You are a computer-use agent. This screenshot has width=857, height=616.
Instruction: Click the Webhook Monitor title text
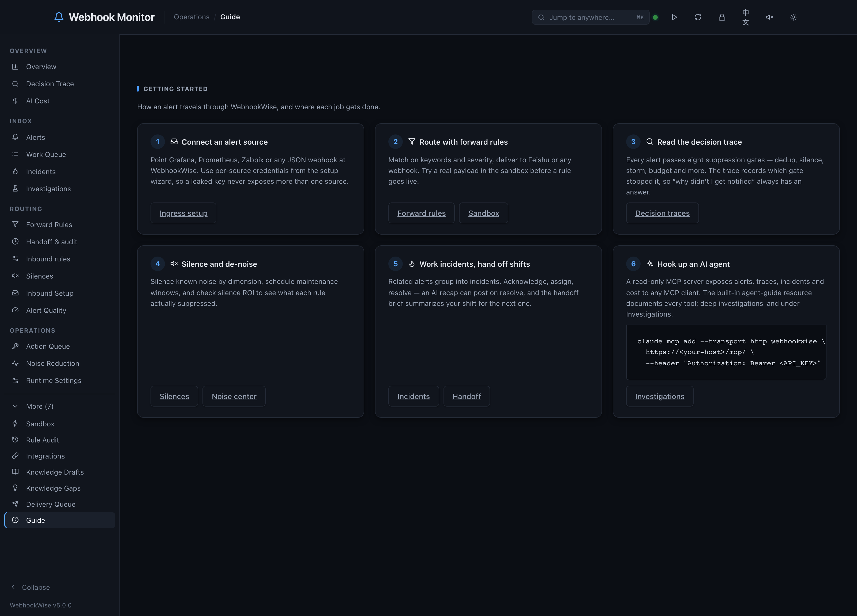[111, 17]
